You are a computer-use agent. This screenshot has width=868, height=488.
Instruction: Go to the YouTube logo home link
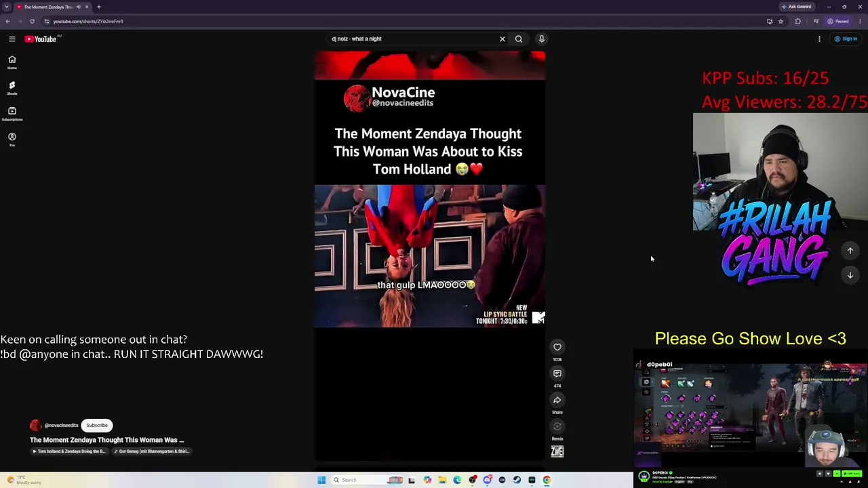pos(40,39)
